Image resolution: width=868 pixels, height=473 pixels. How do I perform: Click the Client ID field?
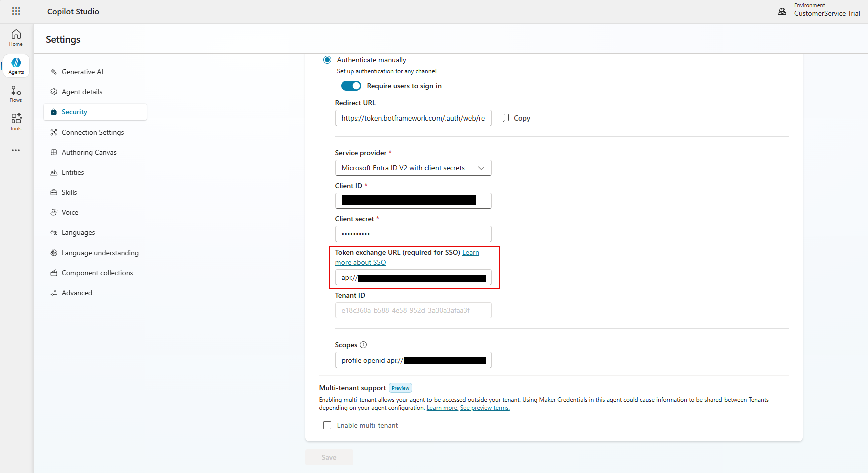[x=413, y=201]
